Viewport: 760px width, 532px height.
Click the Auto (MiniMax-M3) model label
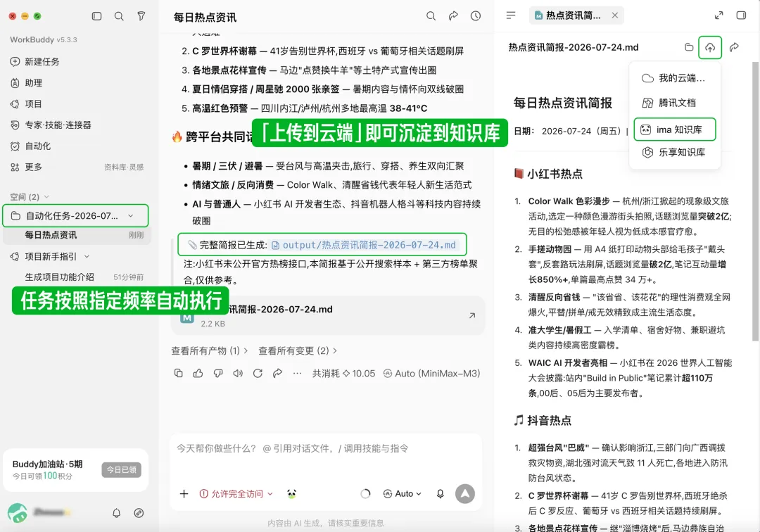click(431, 373)
